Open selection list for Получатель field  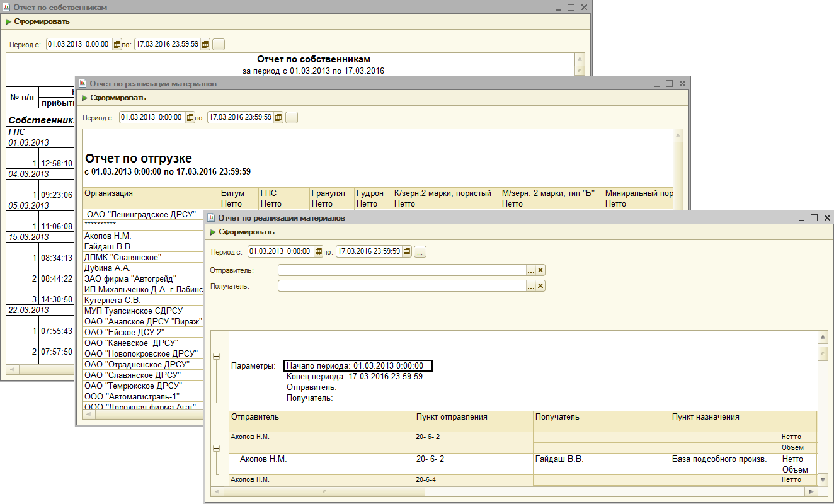click(x=531, y=286)
